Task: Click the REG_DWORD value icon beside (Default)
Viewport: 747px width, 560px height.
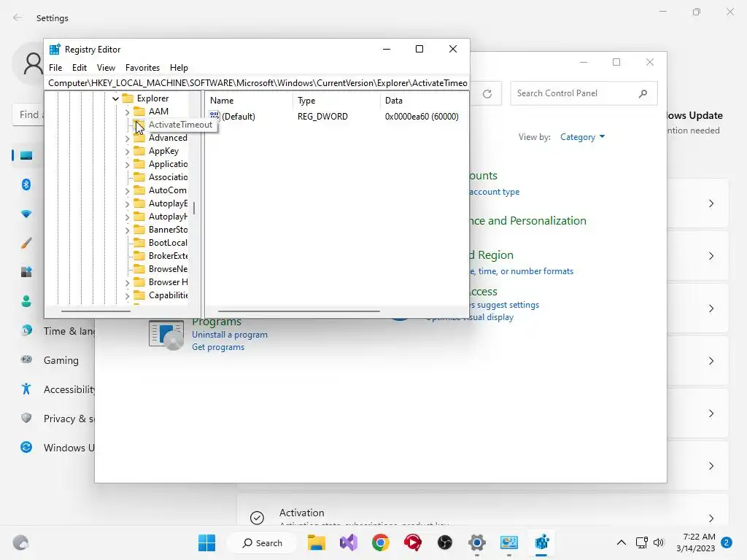Action: (214, 116)
